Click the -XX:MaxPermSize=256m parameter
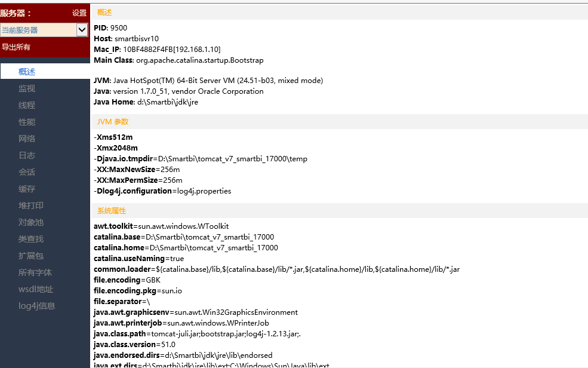 [138, 180]
